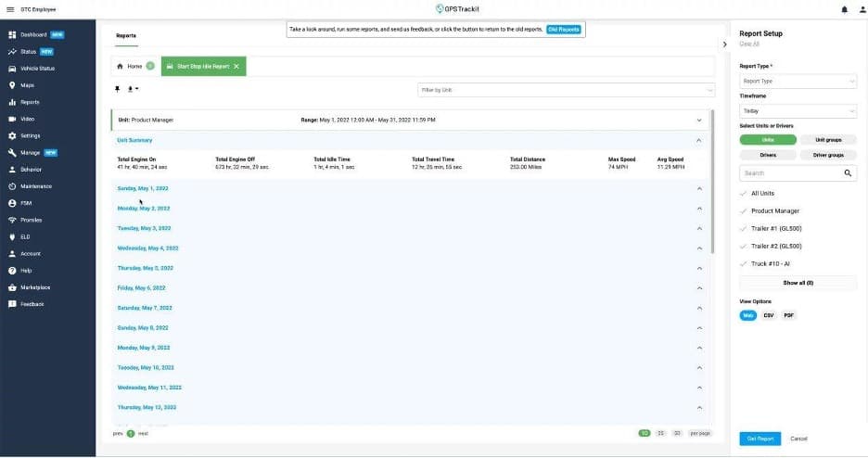
Task: Open the hamburger menu icon
Action: click(9, 9)
